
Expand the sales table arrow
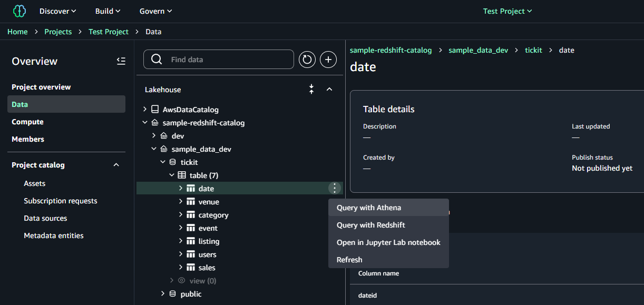point(181,268)
